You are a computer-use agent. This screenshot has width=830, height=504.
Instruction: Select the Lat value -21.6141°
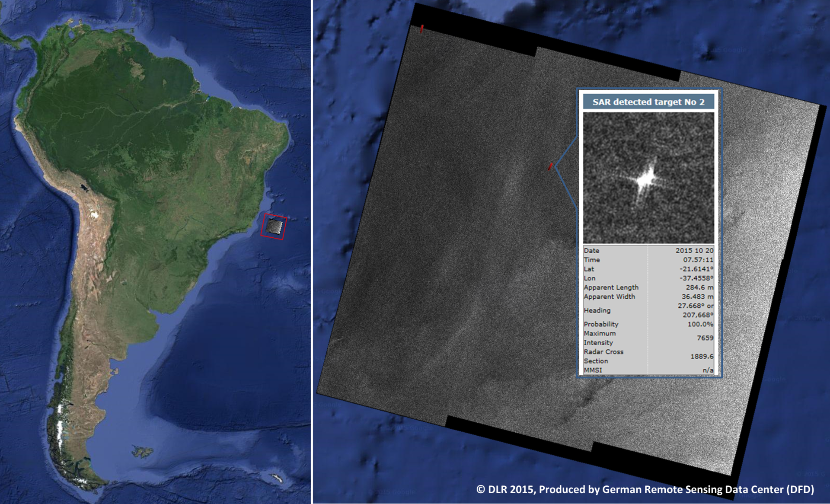[696, 269]
